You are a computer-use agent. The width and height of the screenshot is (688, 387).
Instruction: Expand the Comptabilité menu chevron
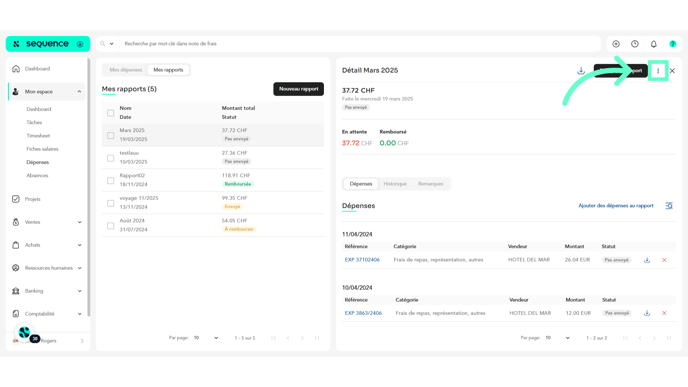(79, 314)
